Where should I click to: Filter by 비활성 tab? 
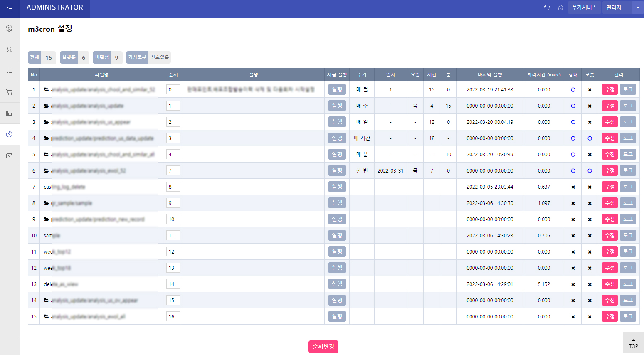[x=102, y=57]
